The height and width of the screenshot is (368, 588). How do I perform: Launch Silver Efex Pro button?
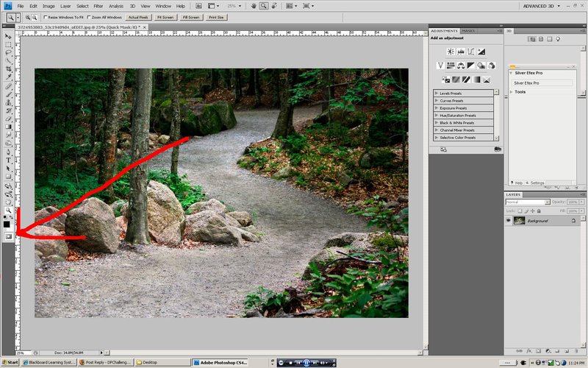[542, 83]
